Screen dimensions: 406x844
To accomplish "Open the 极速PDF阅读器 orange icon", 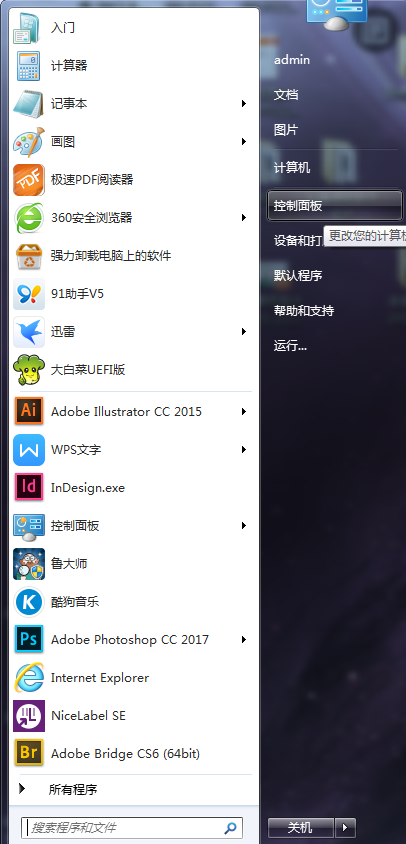I will point(29,180).
